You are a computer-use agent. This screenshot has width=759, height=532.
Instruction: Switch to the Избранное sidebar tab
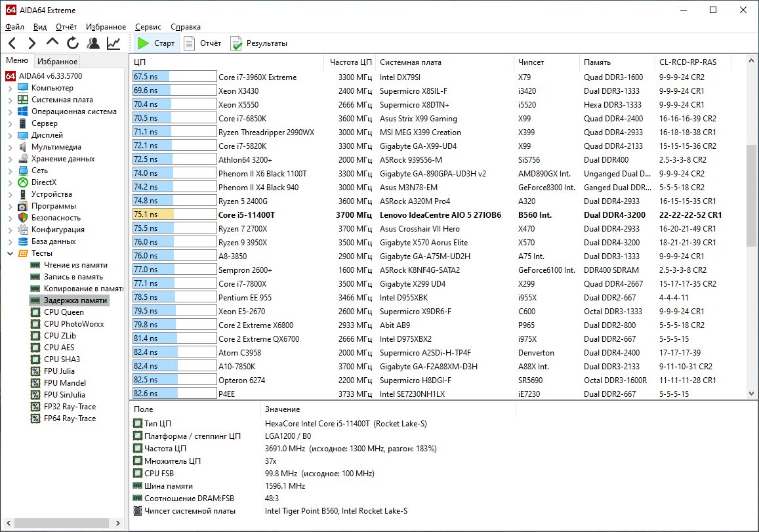click(57, 62)
